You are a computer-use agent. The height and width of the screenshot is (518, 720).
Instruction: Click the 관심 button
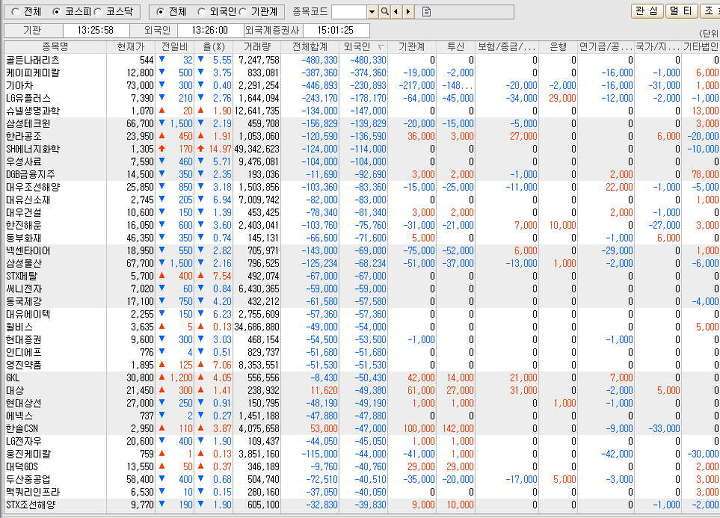click(x=647, y=11)
